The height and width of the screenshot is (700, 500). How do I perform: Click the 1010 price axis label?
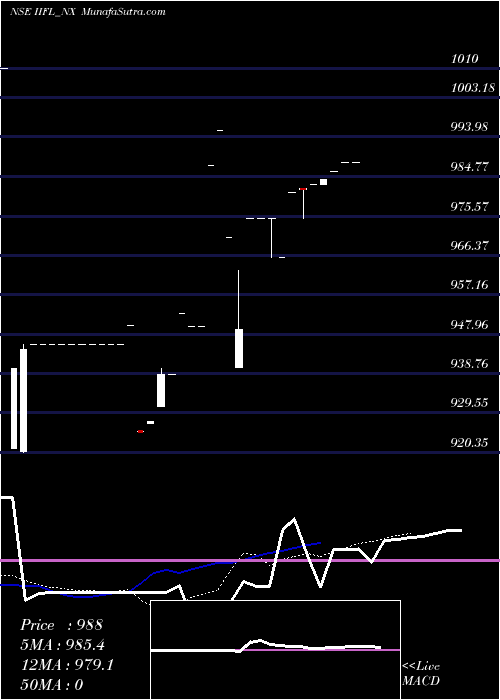coord(465,58)
